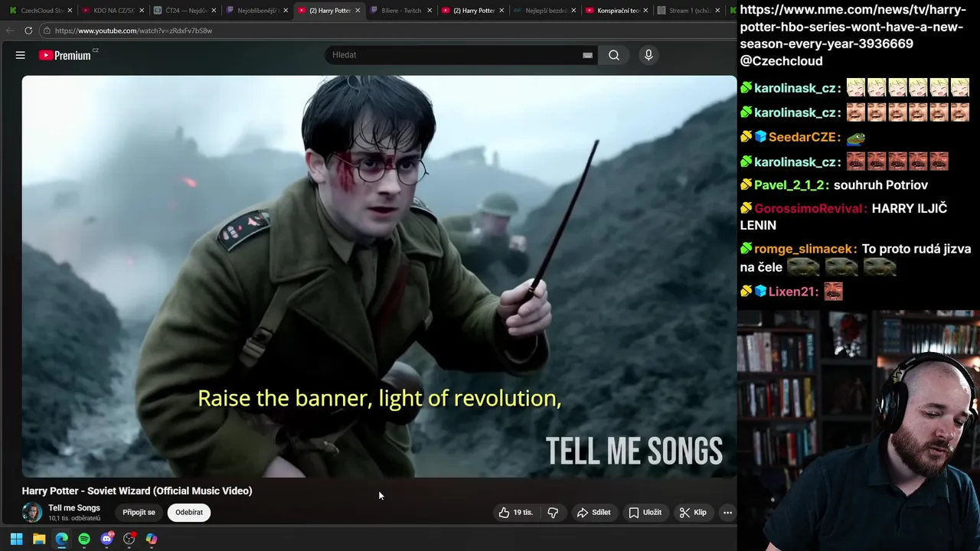This screenshot has width=980, height=551.
Task: Close the ČT24 tab
Action: point(214,11)
